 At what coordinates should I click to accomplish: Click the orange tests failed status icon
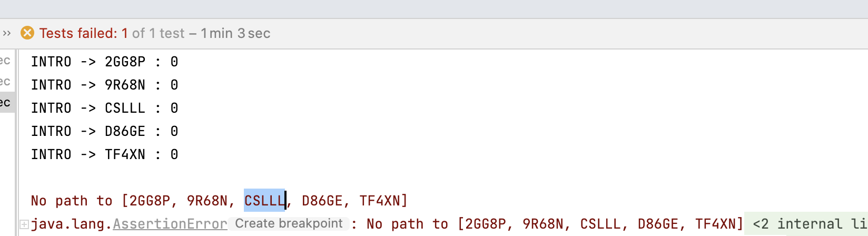[x=27, y=33]
